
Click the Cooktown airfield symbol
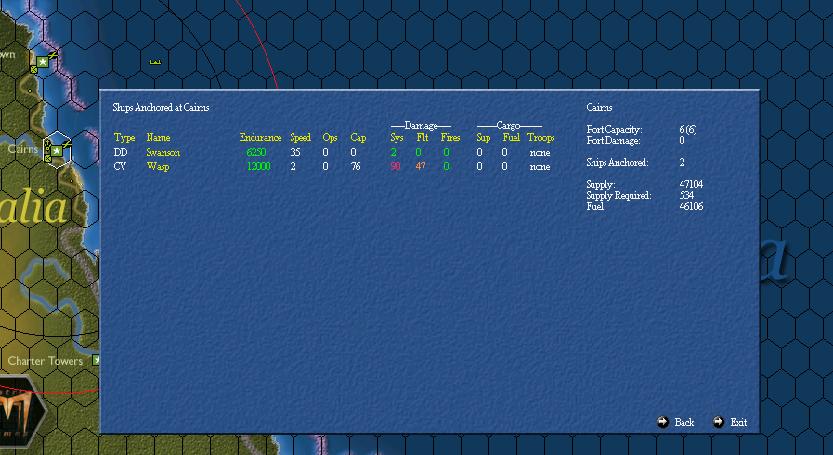click(x=53, y=54)
